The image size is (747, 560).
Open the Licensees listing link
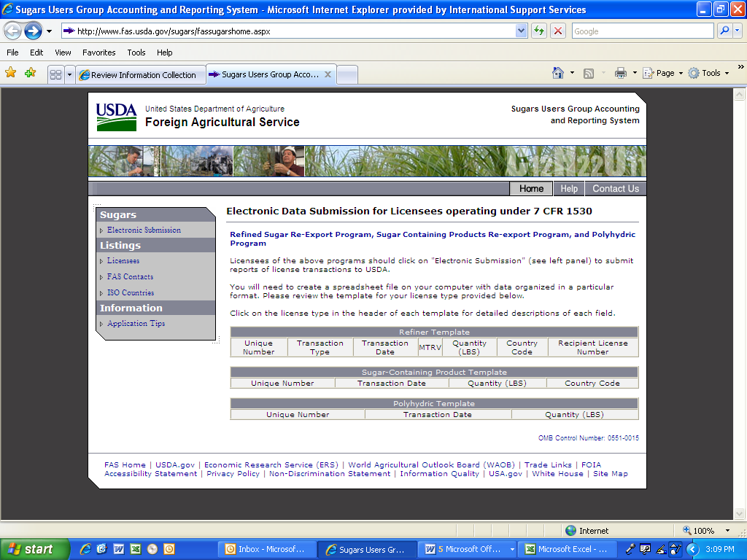(123, 261)
